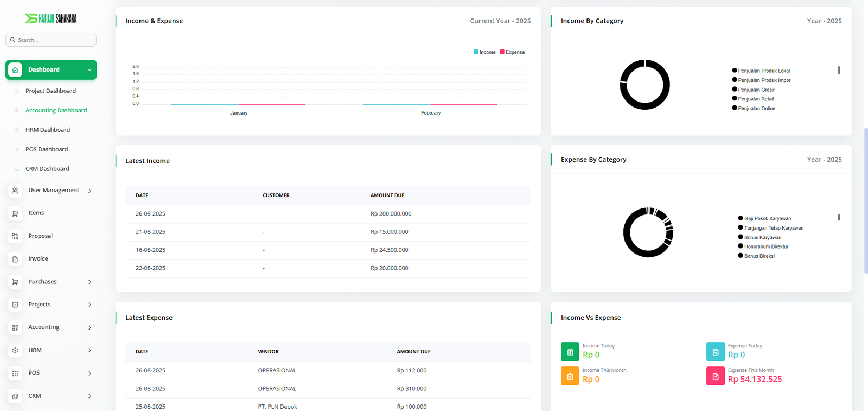Click the CRM sidebar icon
868x411 pixels.
click(x=15, y=396)
